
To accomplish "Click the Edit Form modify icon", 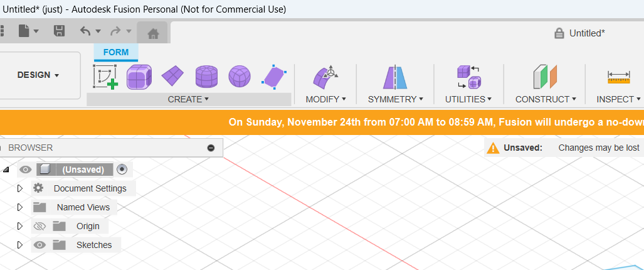I will coord(325,77).
